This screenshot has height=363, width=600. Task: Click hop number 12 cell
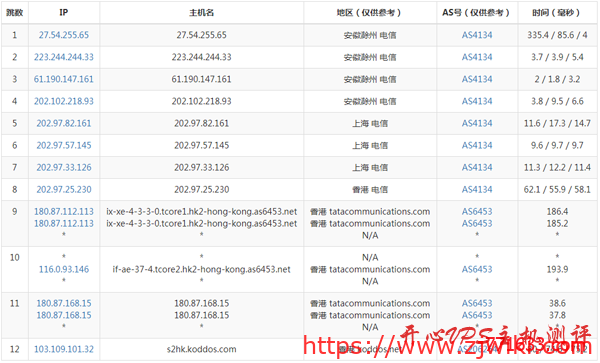pos(15,349)
